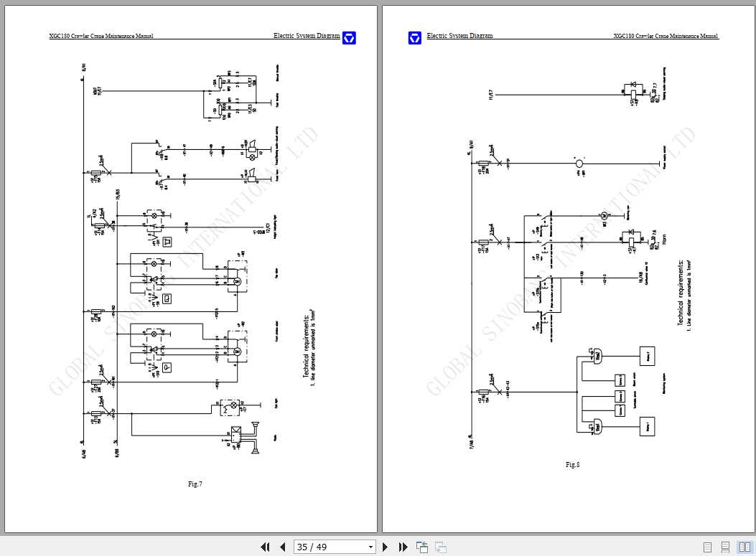Click right page Electric System Diagram heading

click(460, 36)
